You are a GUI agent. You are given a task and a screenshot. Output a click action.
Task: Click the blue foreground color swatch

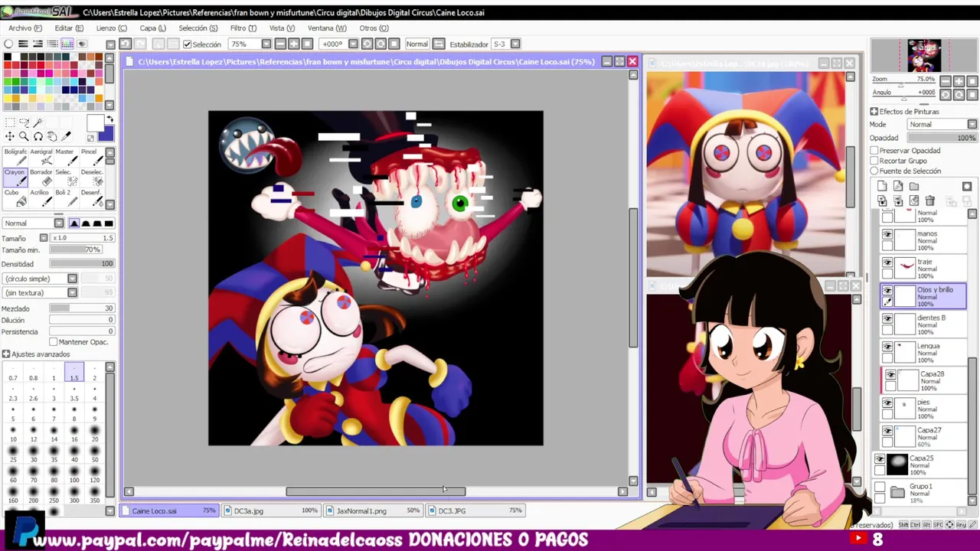coord(105,134)
